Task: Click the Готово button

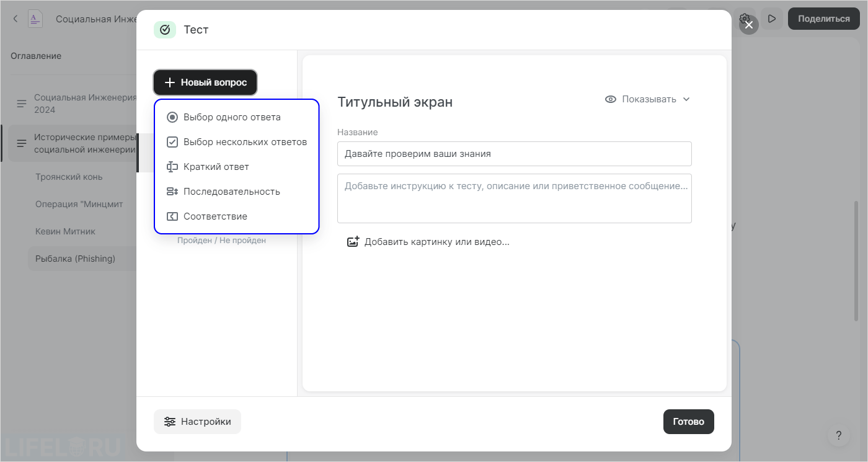Action: tap(688, 421)
